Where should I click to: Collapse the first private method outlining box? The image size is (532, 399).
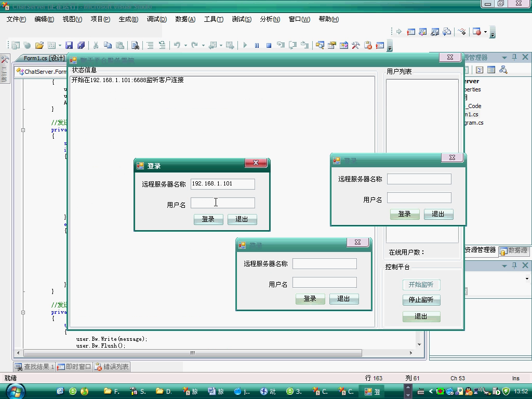coord(23,130)
